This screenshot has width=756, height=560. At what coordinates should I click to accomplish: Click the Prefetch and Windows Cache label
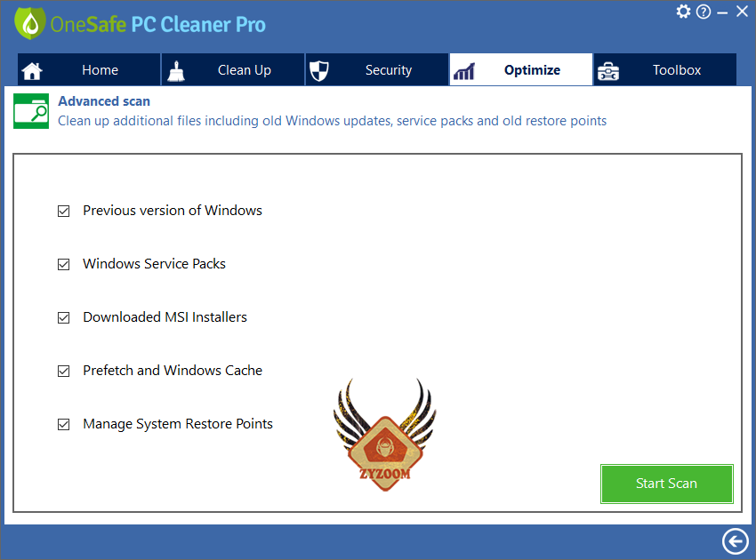click(173, 371)
